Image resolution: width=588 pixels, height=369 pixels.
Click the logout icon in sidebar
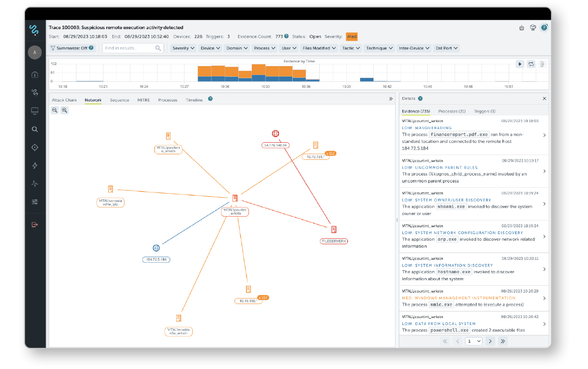[35, 224]
